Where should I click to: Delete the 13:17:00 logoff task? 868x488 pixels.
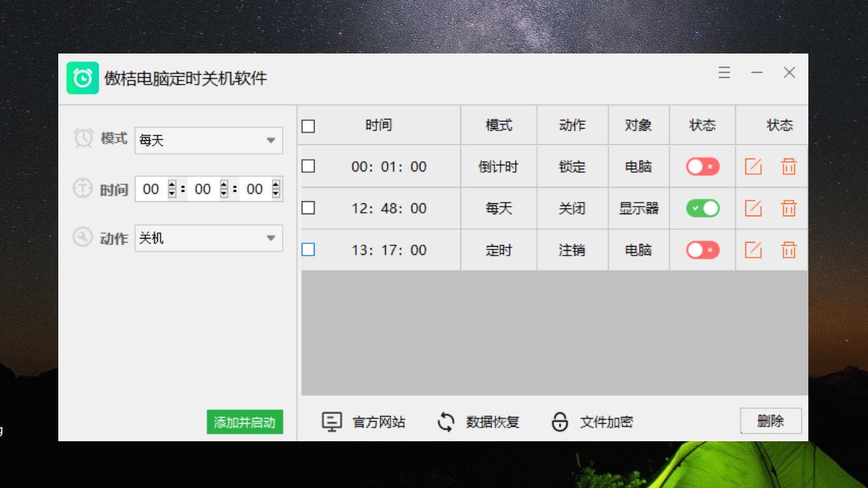click(789, 250)
